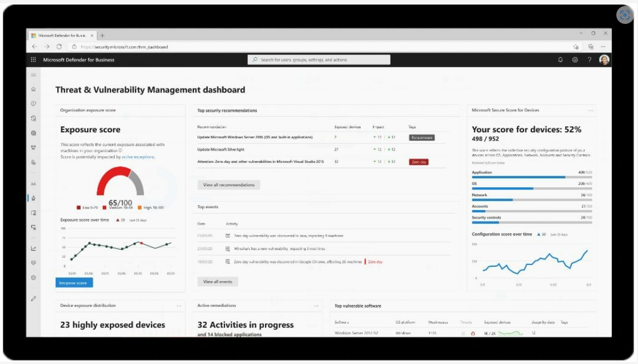This screenshot has width=638, height=364.
Task: Click the favorites star icon in browser toolbar
Action: click(x=576, y=47)
